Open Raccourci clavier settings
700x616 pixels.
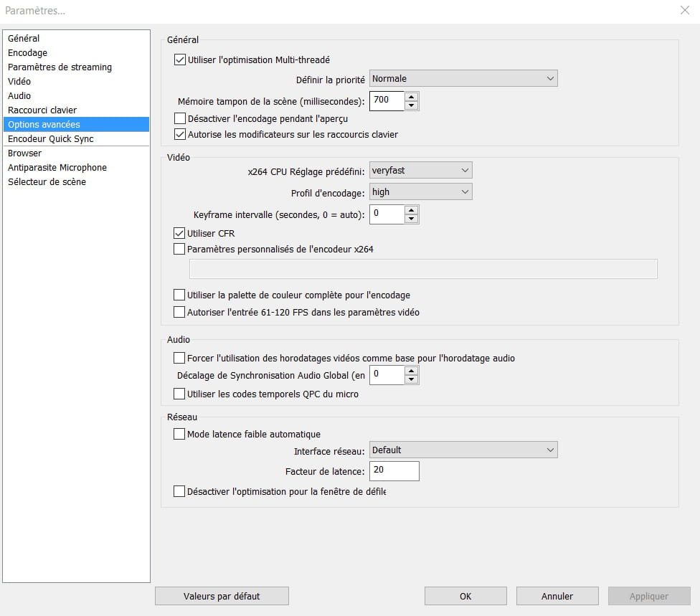pyautogui.click(x=76, y=110)
